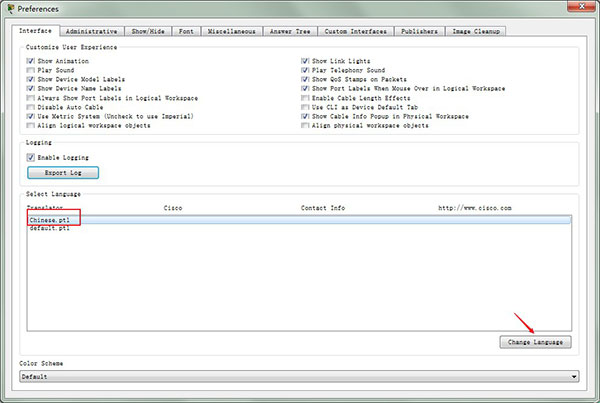The image size is (600, 403).
Task: Click the Preferences window title bar icon
Action: click(10, 9)
